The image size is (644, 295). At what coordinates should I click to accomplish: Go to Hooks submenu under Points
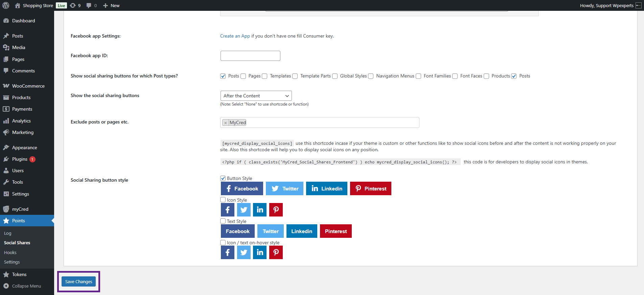(x=10, y=252)
